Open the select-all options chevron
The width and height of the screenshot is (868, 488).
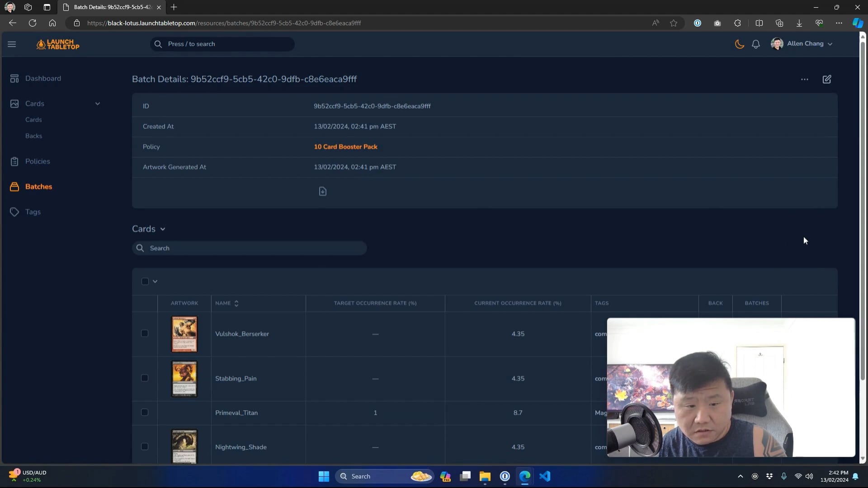pos(155,282)
